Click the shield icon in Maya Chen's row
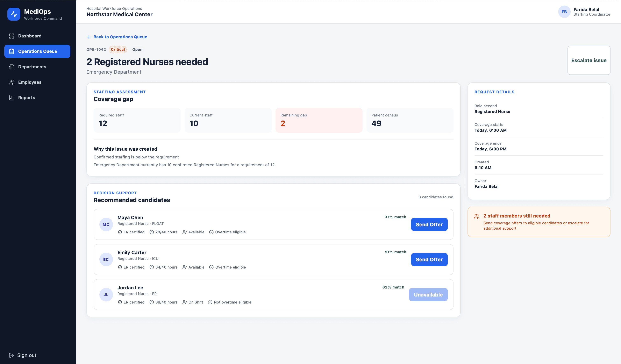 (x=120, y=232)
